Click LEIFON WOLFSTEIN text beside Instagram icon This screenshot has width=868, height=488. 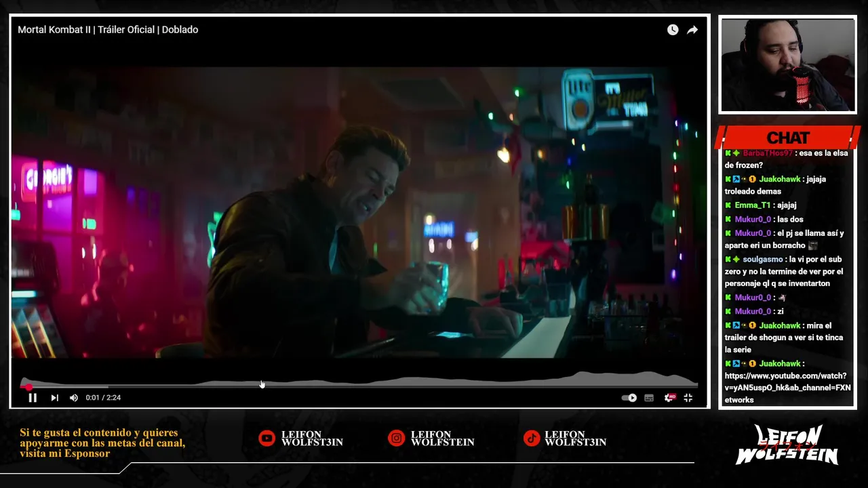(442, 439)
